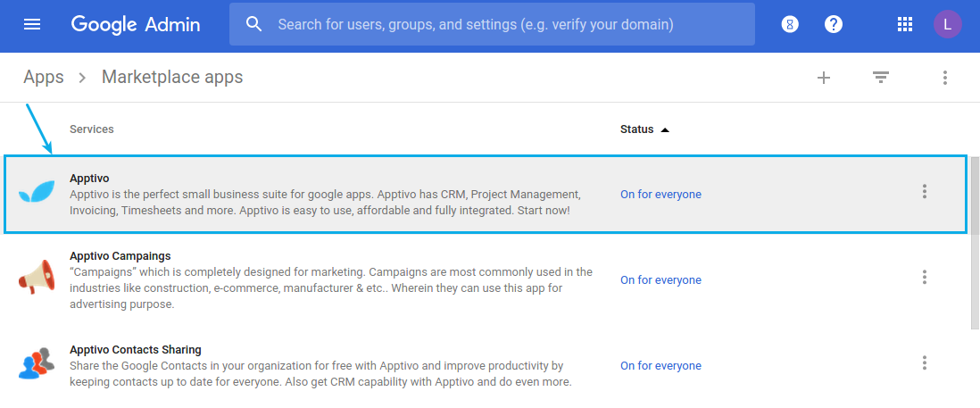The image size is (980, 408).
Task: Click the Marketplace apps breadcrumb
Action: (172, 78)
